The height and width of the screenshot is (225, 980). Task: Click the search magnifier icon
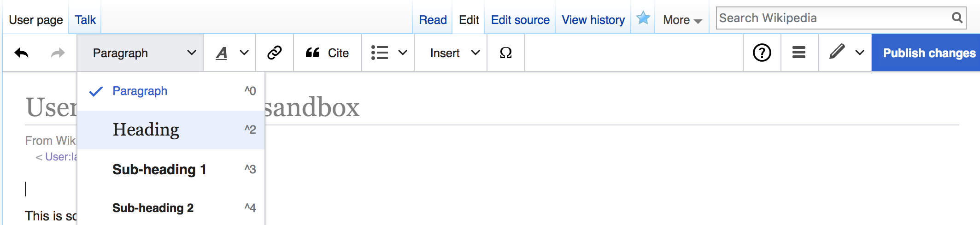pyautogui.click(x=957, y=18)
